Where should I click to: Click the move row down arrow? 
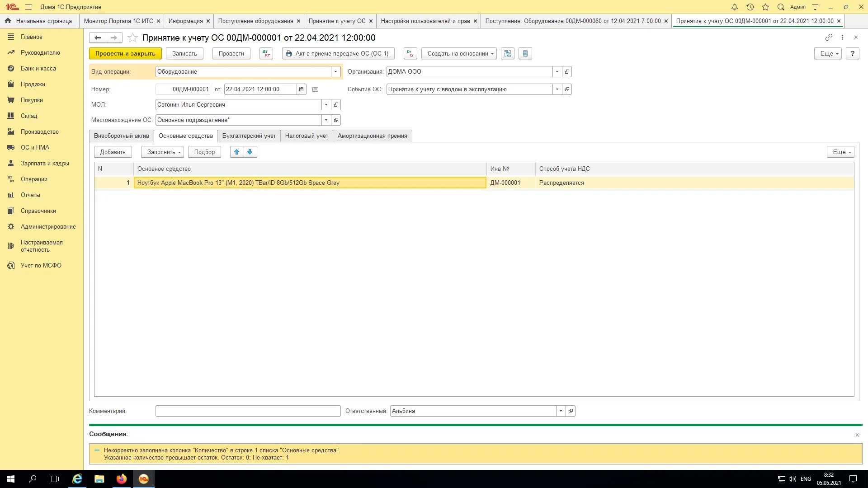(x=250, y=152)
